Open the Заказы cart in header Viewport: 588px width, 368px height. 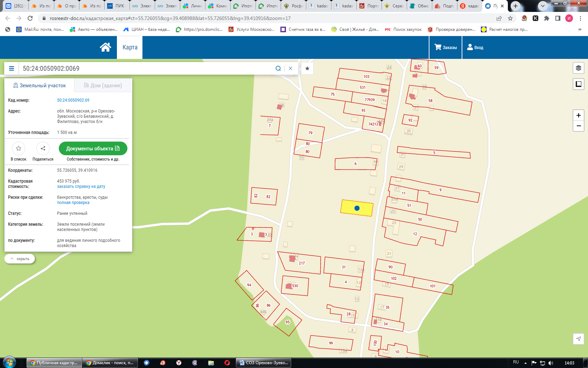point(446,47)
